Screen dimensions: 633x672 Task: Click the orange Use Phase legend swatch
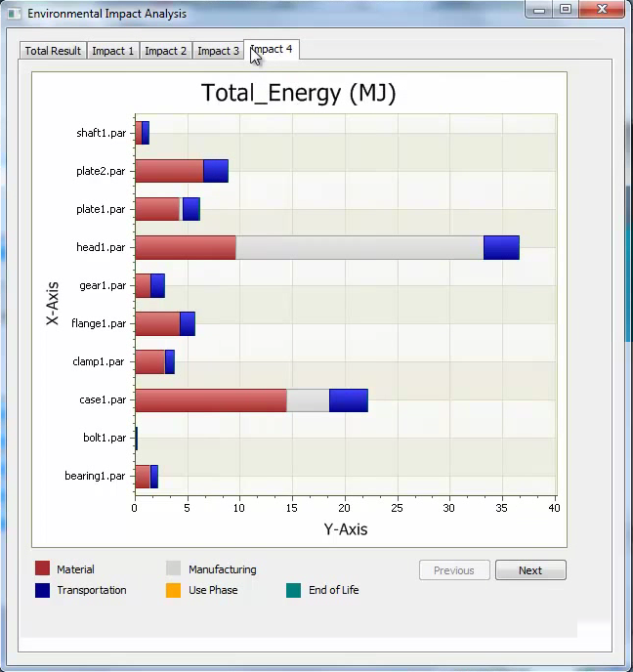[x=173, y=590]
